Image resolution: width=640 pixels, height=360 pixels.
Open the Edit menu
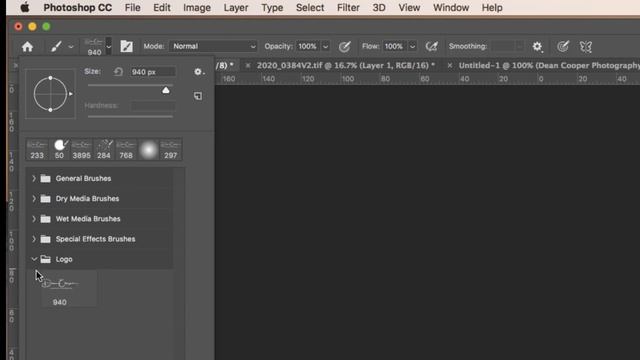[x=162, y=8]
